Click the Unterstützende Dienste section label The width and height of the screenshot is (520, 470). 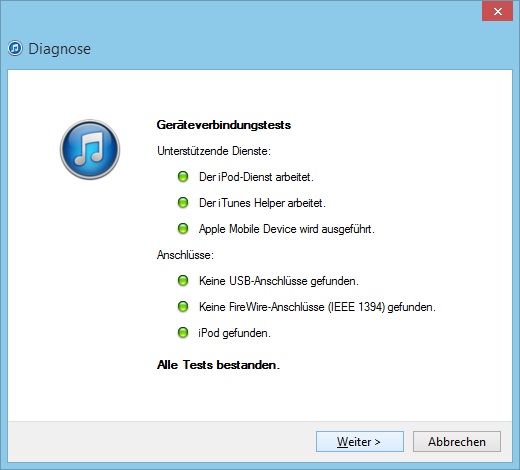pos(214,151)
